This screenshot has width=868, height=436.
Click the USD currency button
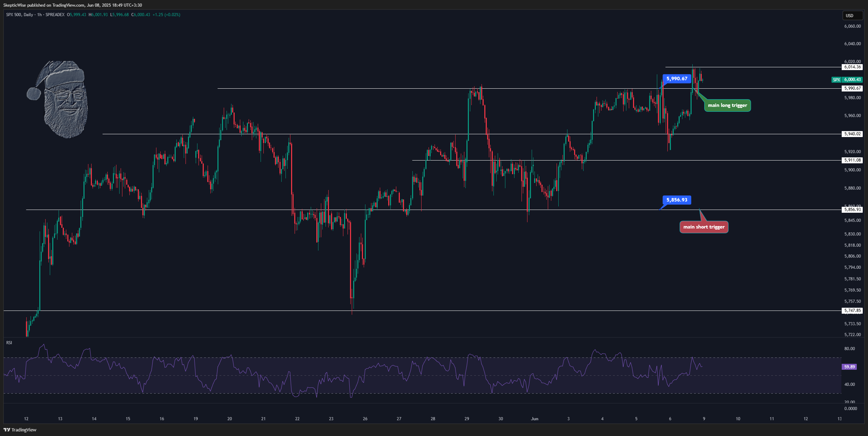(x=852, y=16)
